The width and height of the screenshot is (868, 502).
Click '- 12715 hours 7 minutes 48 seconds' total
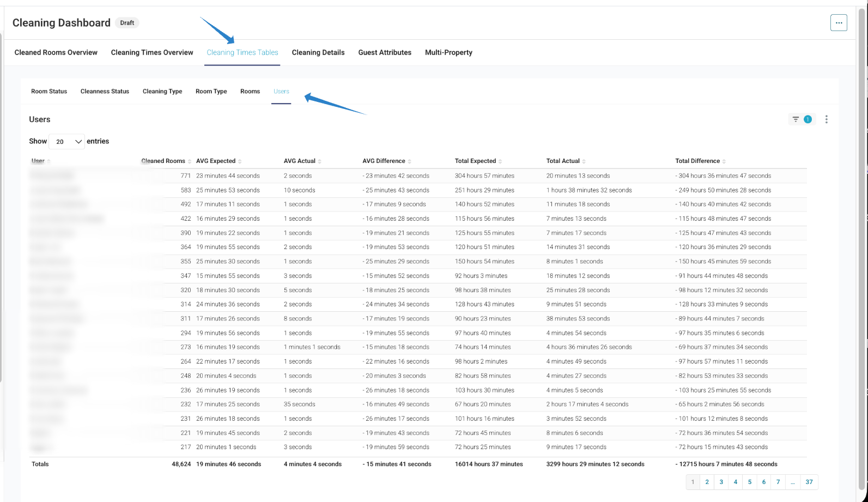[x=726, y=464]
